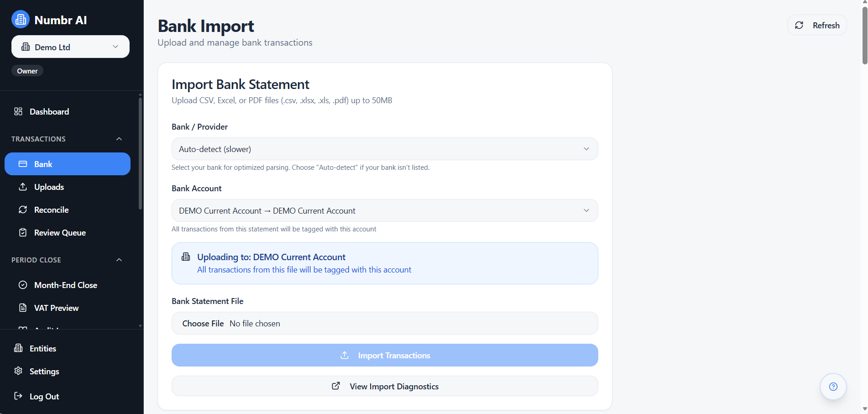Click the Reconcile sync icon
The height and width of the screenshot is (414, 868).
point(22,210)
